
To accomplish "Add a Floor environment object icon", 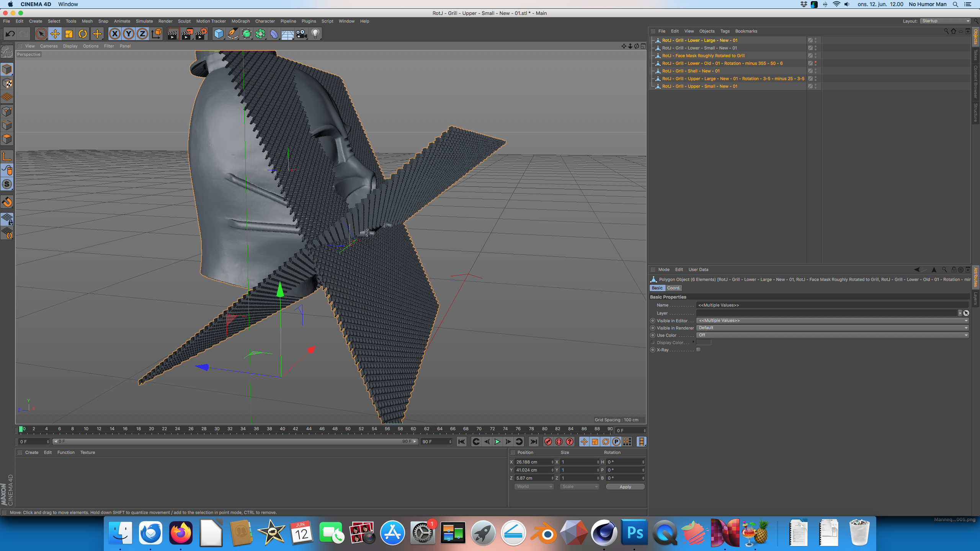I will click(x=287, y=34).
